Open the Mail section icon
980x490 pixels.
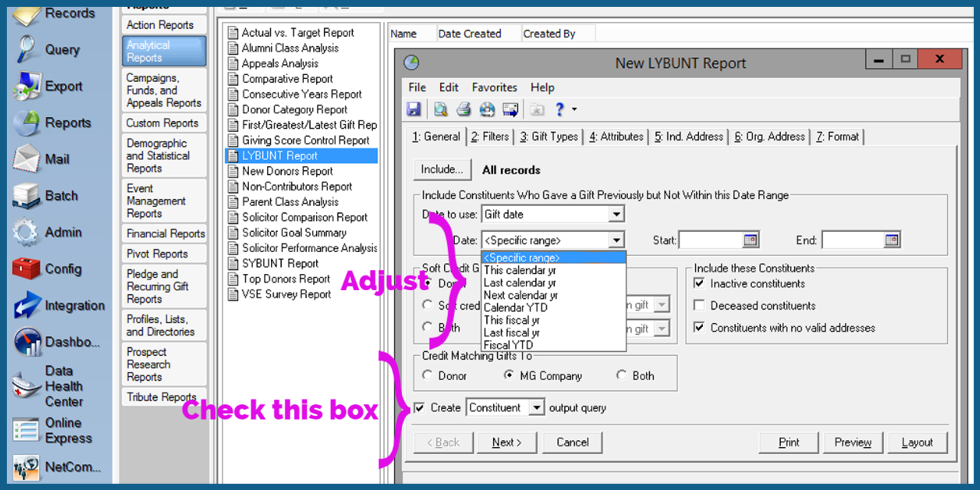point(27,160)
